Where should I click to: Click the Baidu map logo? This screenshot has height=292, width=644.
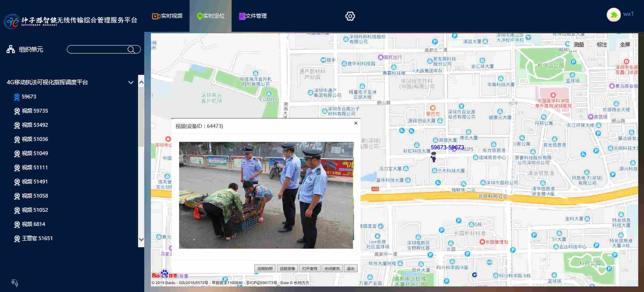point(164,274)
